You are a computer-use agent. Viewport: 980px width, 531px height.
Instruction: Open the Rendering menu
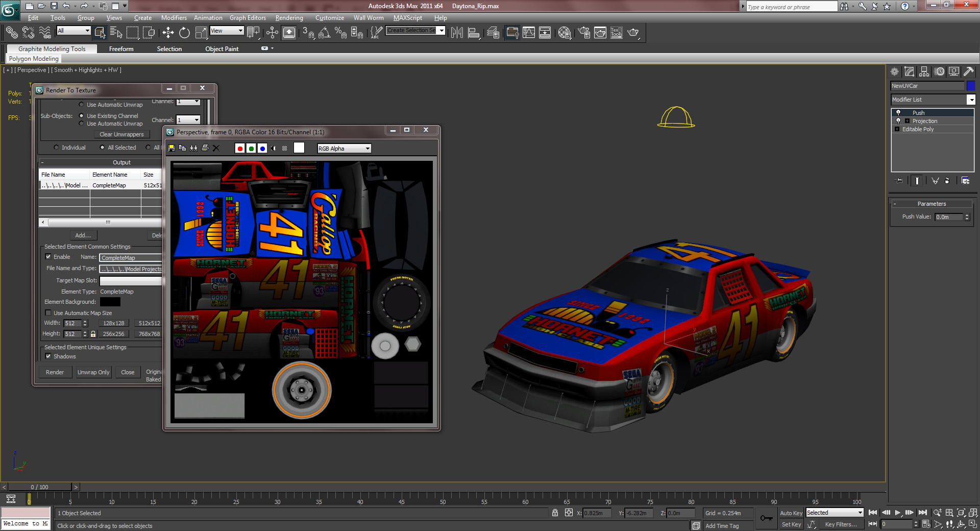[x=289, y=18]
